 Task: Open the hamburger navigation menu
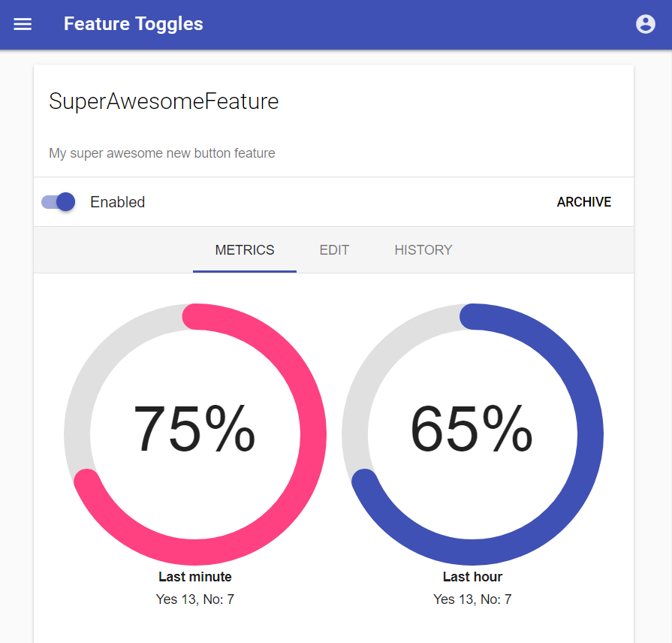pos(23,24)
